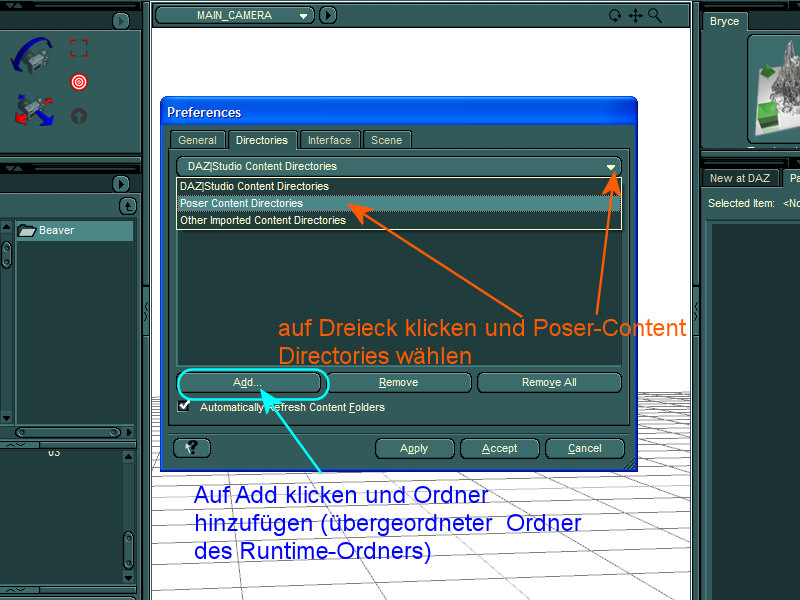The height and width of the screenshot is (600, 800).
Task: Choose Other Imported Content Directories option
Action: point(399,220)
